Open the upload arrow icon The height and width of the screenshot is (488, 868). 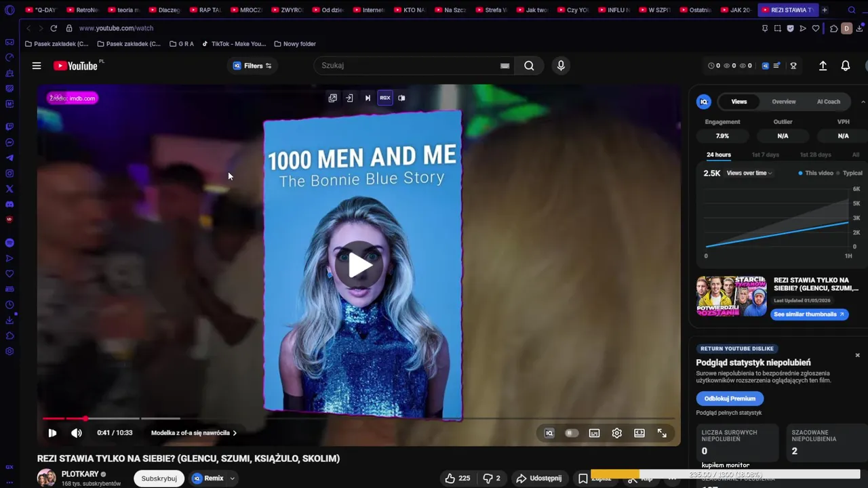pyautogui.click(x=823, y=66)
